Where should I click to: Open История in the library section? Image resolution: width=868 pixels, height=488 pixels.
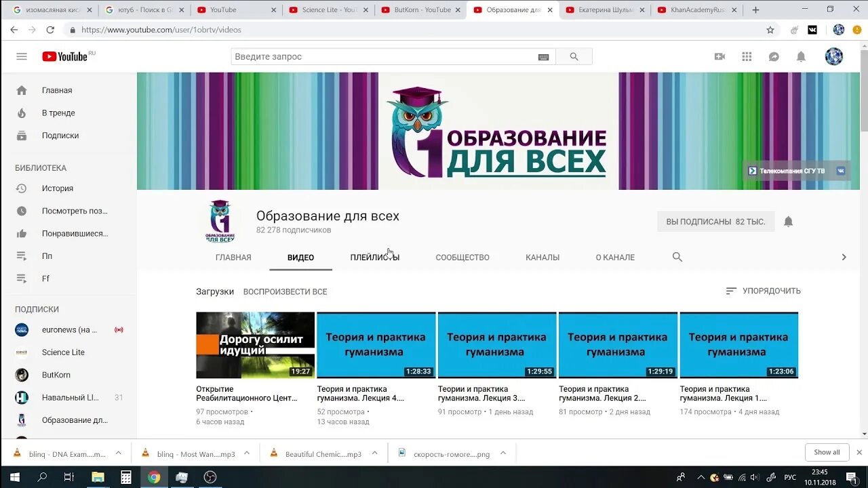(58, 188)
